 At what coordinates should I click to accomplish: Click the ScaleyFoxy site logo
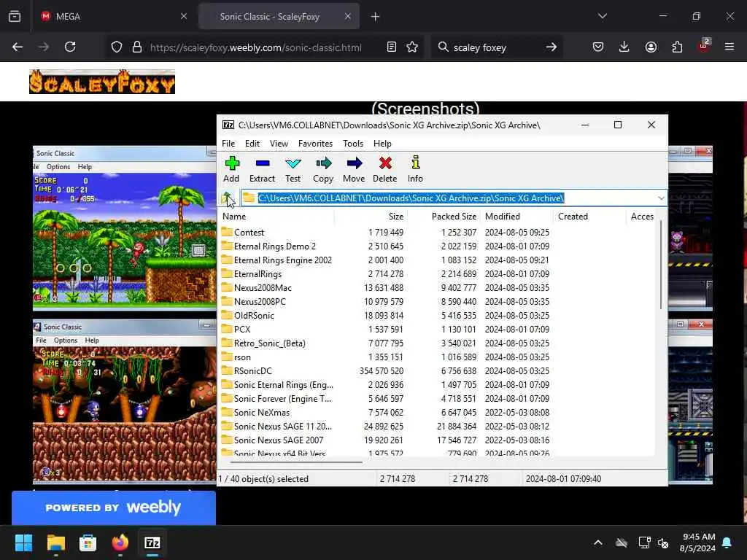(x=102, y=82)
